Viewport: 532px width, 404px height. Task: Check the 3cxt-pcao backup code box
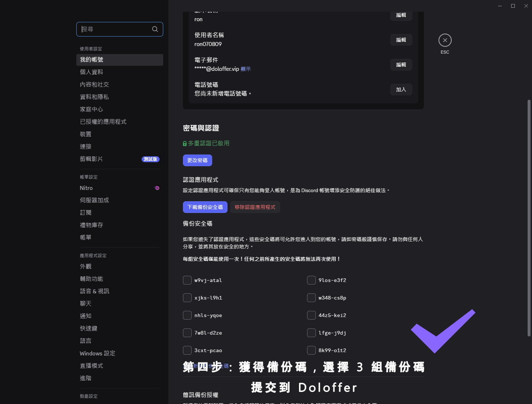(187, 350)
